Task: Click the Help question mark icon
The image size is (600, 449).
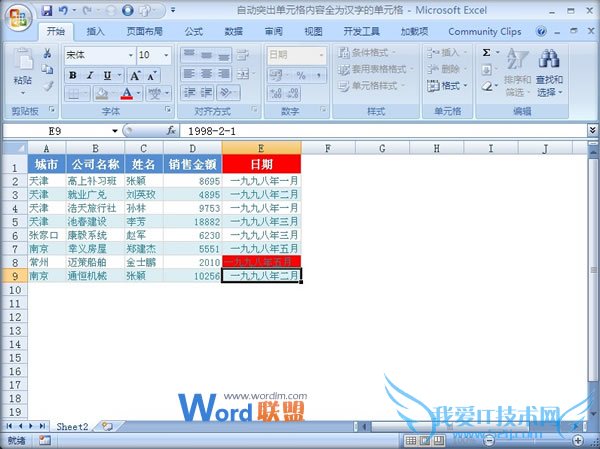Action: tap(541, 31)
